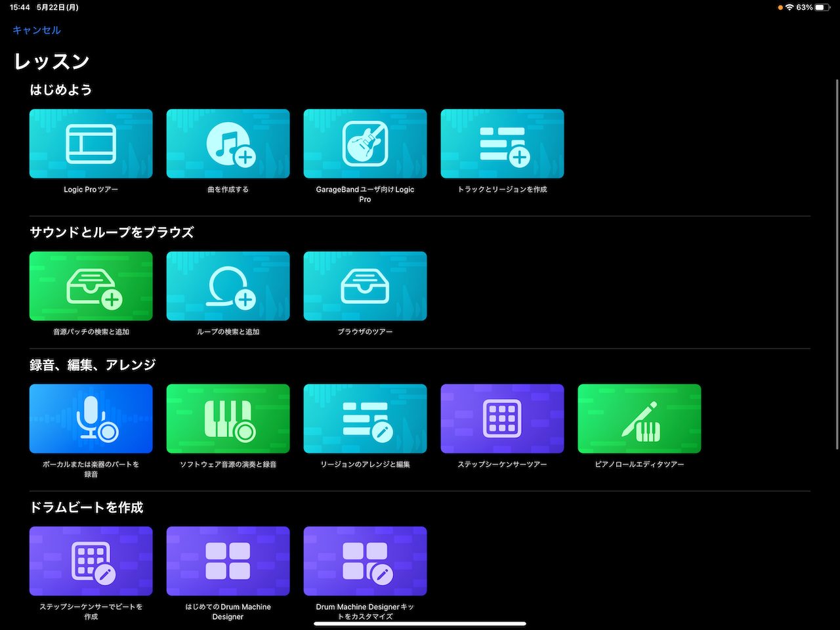Click the 曲を作成する caption text
The width and height of the screenshot is (840, 630).
pos(228,190)
